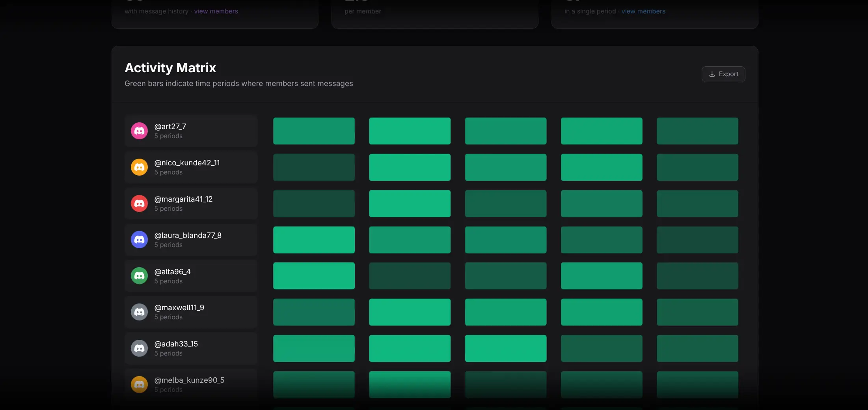Click @art27_7 fifth period bar
Image resolution: width=868 pixels, height=410 pixels.
click(698, 131)
